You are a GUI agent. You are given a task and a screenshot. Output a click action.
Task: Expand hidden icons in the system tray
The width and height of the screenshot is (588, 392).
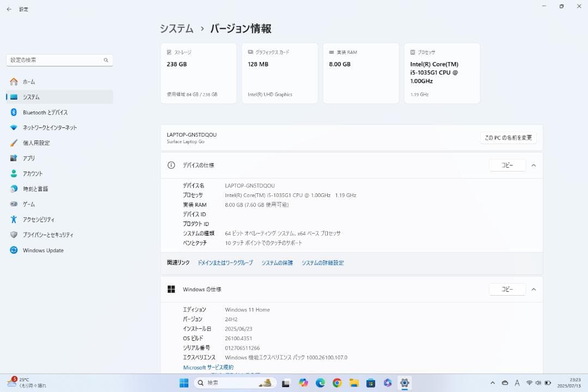click(x=492, y=383)
